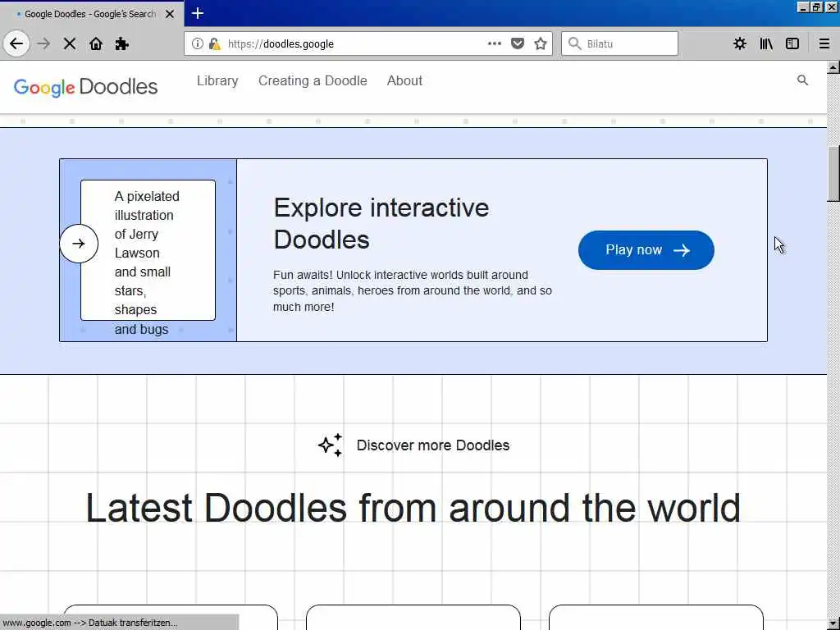Minimize the browser window
This screenshot has width=840, height=630.
coord(802,7)
